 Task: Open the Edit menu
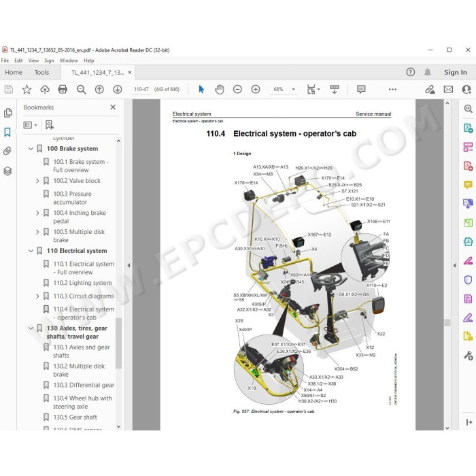pos(18,61)
